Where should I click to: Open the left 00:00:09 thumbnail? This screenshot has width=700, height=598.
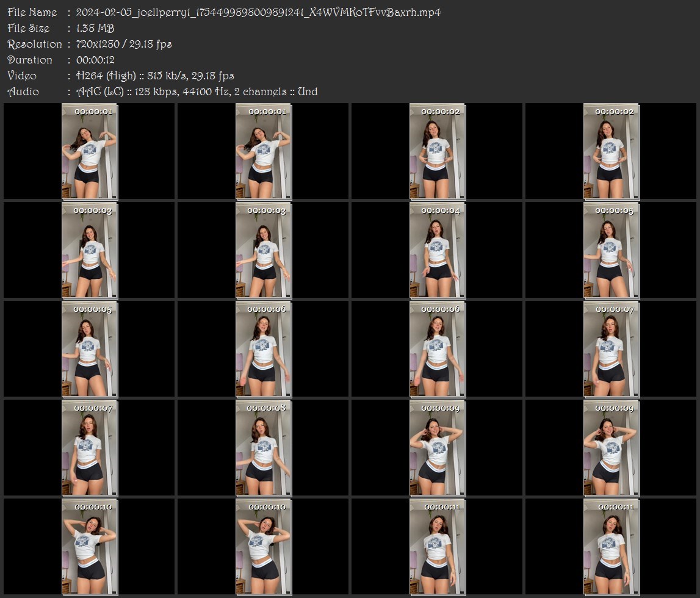(438, 448)
